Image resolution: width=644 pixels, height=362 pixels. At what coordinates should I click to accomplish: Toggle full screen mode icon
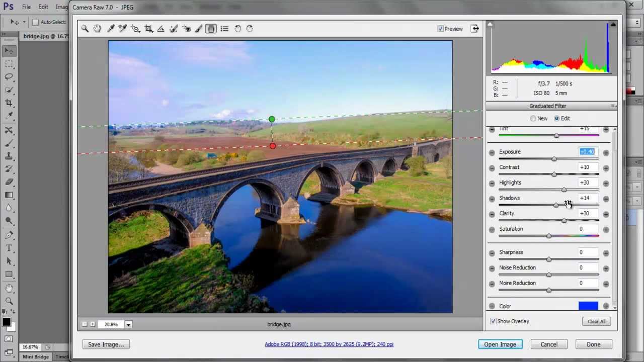475,29
